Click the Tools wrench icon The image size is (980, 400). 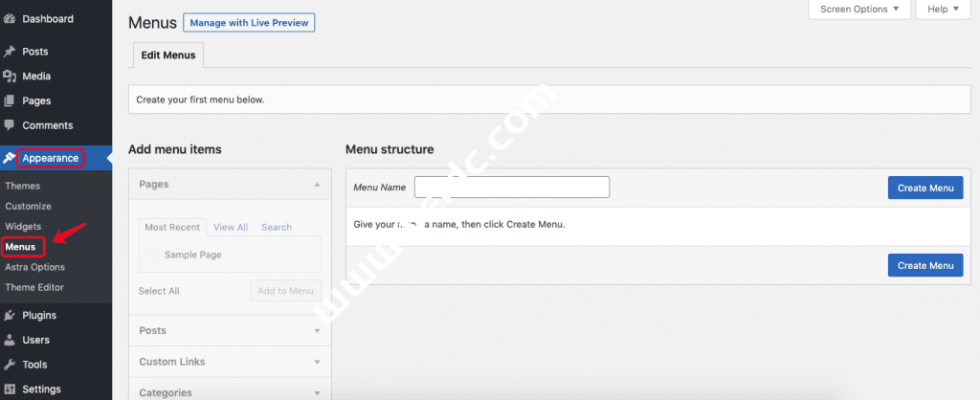pos(10,365)
